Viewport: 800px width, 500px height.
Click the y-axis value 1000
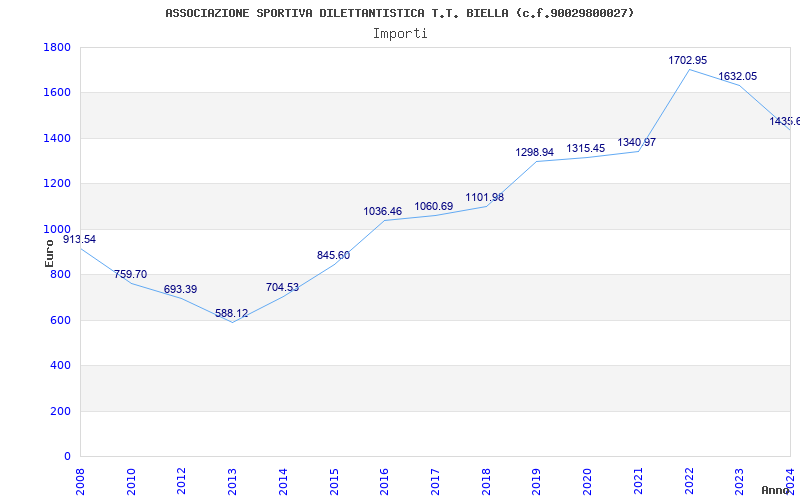click(x=57, y=229)
